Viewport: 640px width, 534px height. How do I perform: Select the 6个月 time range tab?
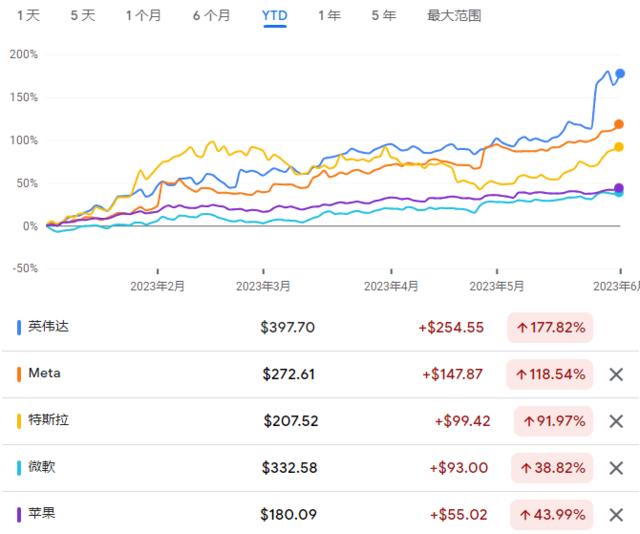pos(211,16)
